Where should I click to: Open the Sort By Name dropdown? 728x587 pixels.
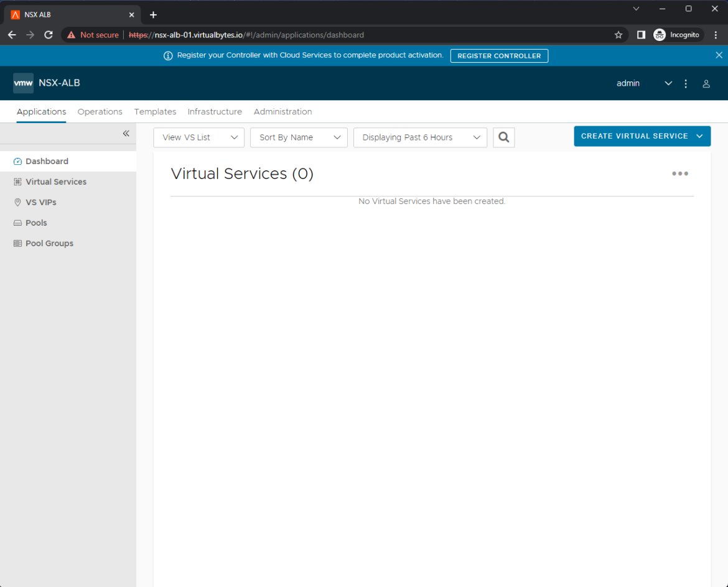click(x=299, y=137)
